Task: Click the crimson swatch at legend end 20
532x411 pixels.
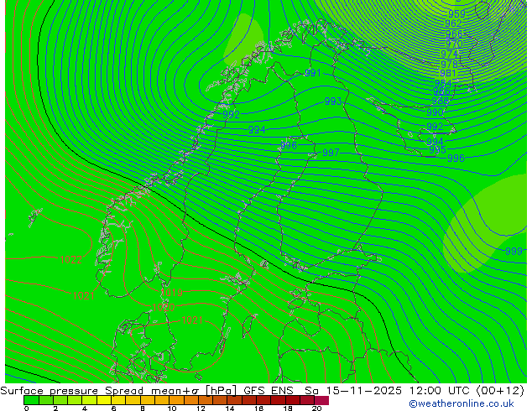Action: click(321, 400)
